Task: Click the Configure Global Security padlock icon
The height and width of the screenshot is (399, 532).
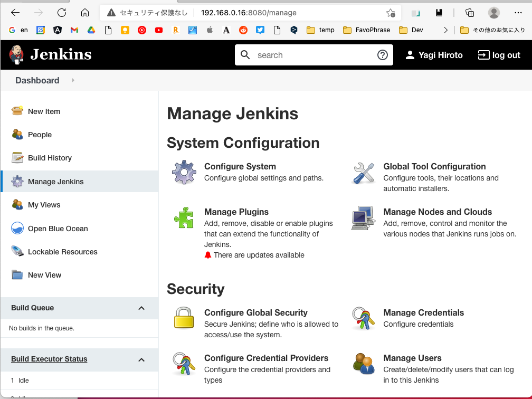Action: point(184,318)
